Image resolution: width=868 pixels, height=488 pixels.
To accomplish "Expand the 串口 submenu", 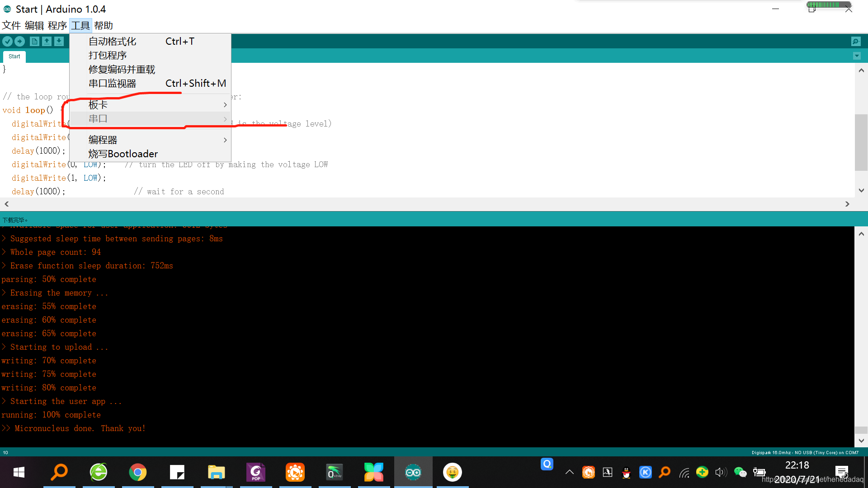I will 150,119.
